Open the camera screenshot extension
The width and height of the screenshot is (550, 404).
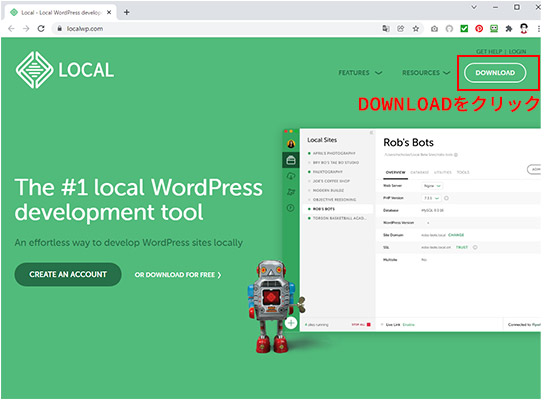(x=434, y=29)
